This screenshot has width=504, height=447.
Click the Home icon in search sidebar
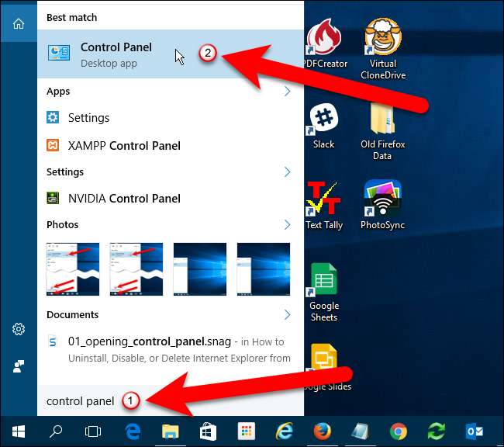pos(19,23)
